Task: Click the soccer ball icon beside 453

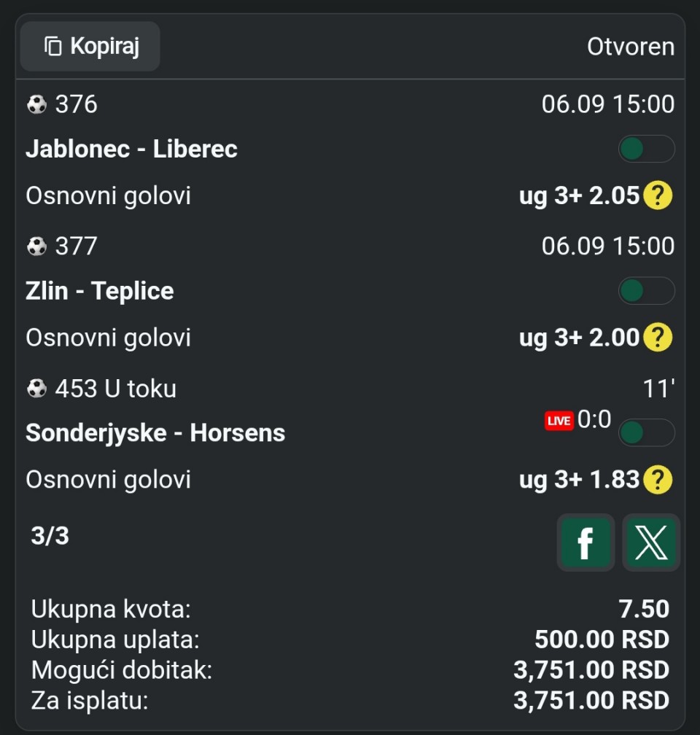Action: coord(36,389)
